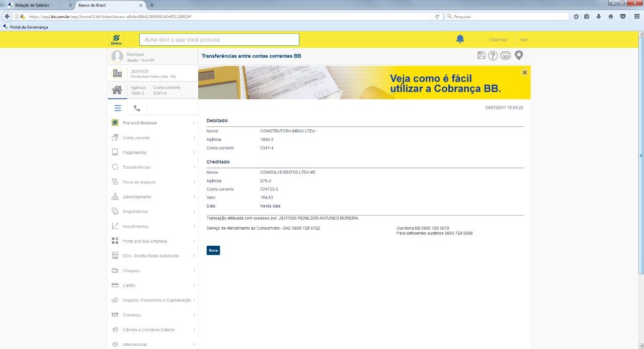Focus the Ache fácil search field

pyautogui.click(x=219, y=39)
